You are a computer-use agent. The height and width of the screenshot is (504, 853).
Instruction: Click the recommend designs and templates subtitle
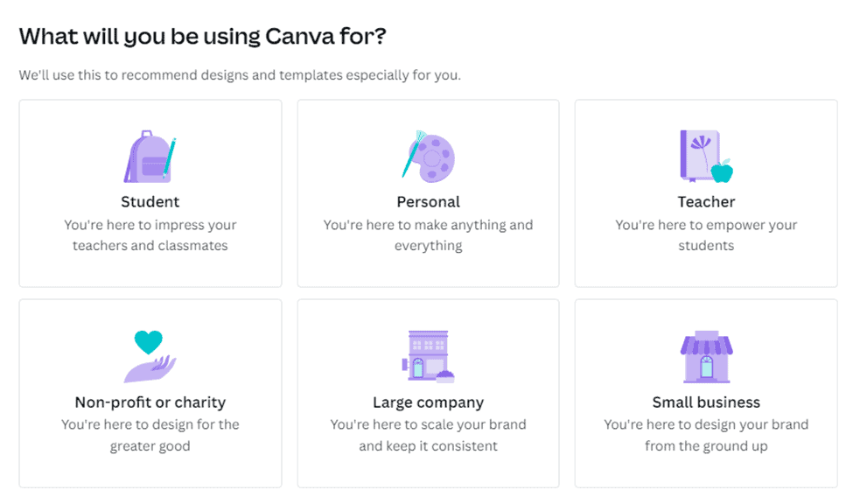coord(240,75)
